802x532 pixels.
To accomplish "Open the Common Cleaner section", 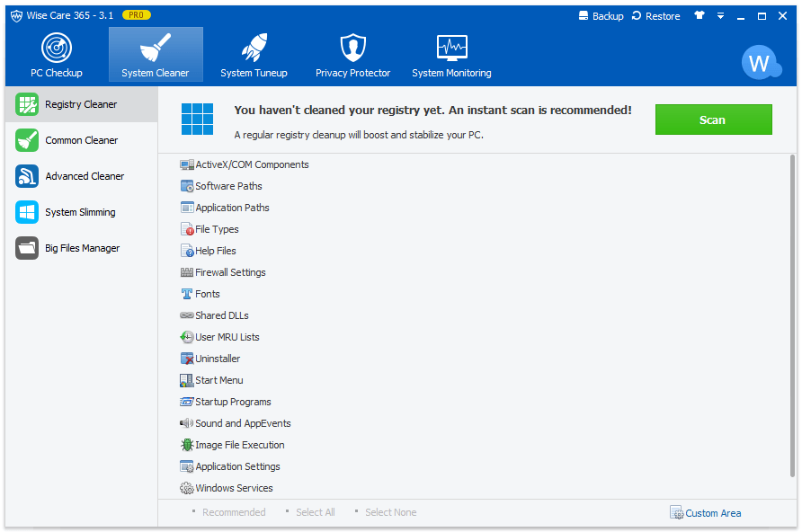I will point(81,140).
